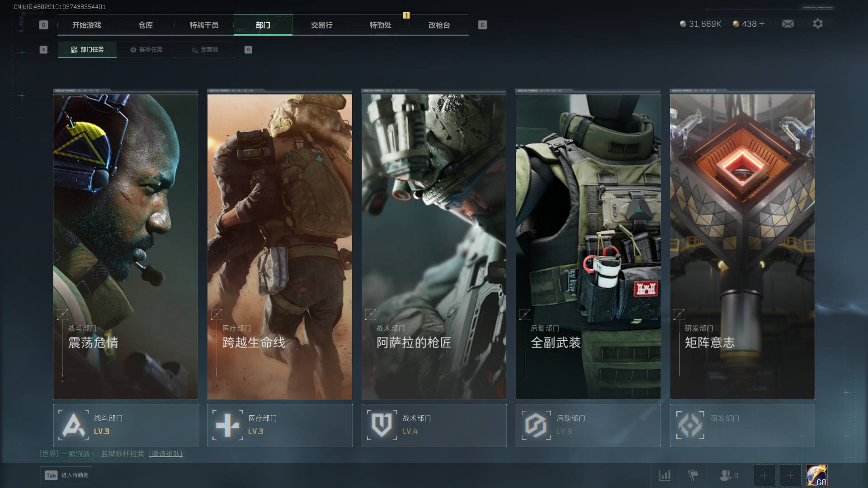Click the flags icon in bottom bar
The image size is (868, 488).
(693, 475)
